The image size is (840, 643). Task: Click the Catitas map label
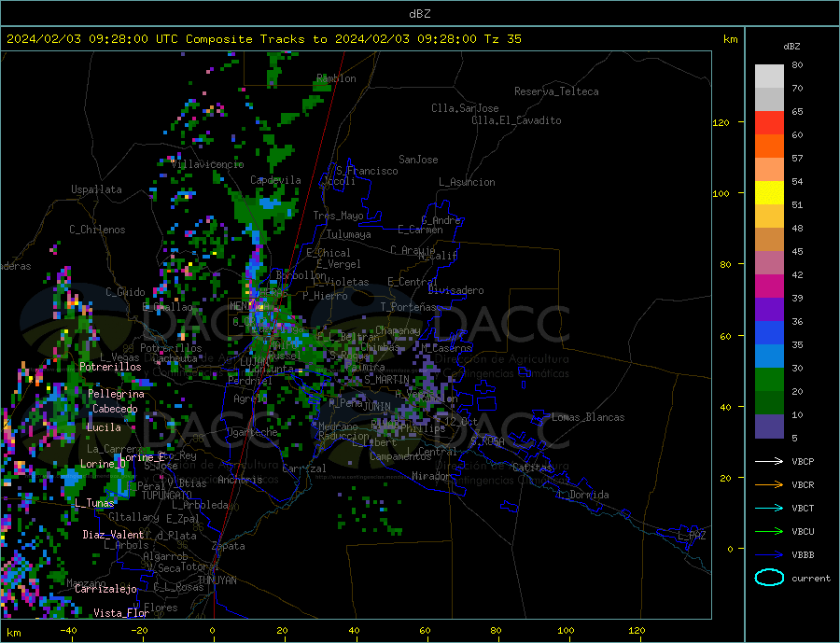[x=533, y=468]
